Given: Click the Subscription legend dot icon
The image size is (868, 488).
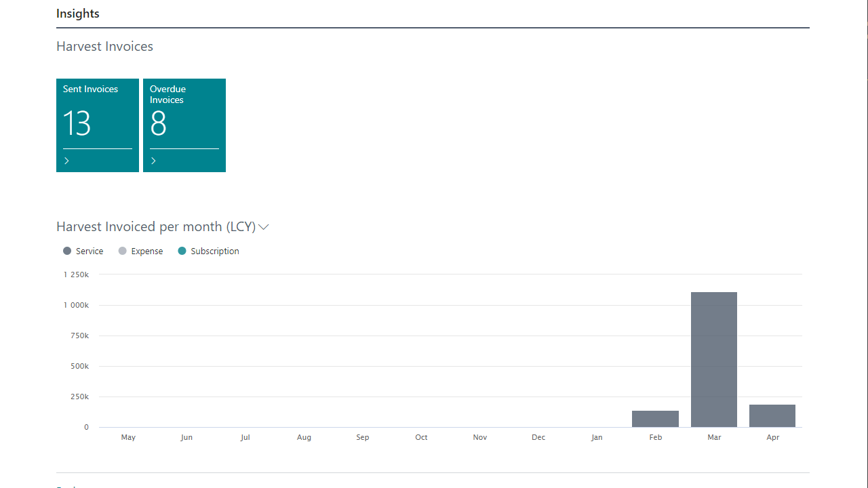Looking at the screenshot, I should click(182, 251).
